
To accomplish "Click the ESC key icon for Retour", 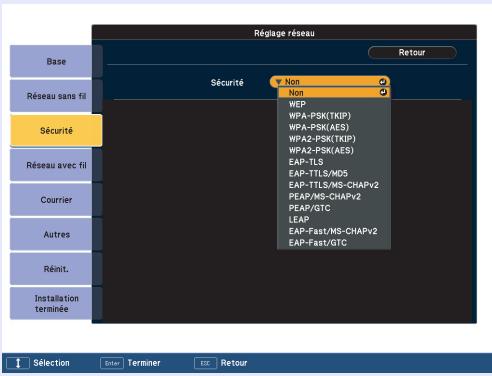I will click(205, 363).
